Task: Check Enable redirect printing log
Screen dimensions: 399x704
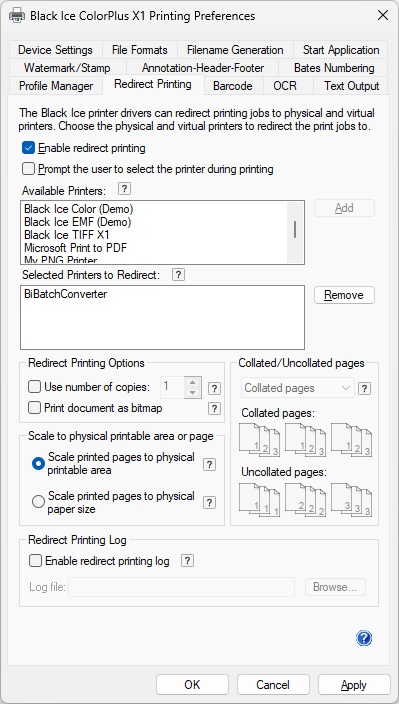Action: click(x=35, y=561)
